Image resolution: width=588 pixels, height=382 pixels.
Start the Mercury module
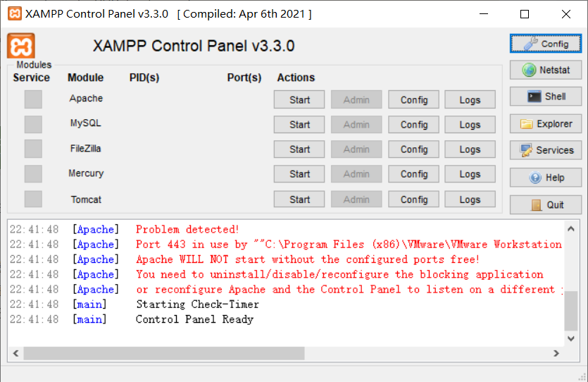tap(299, 174)
